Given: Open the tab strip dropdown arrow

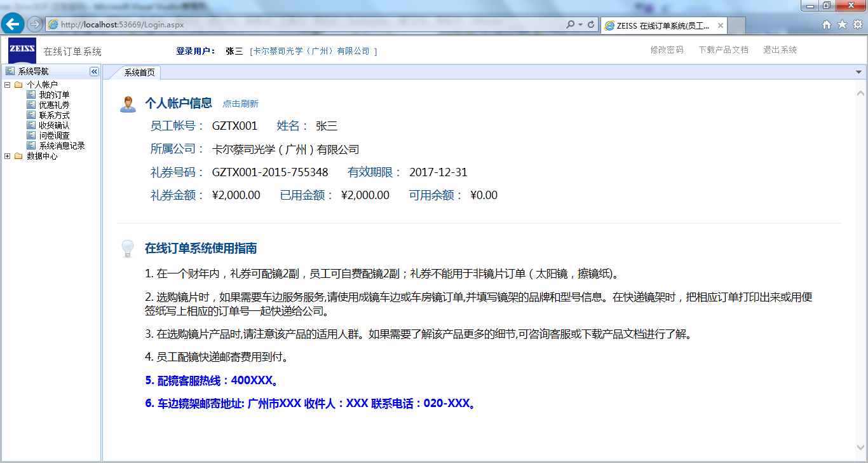Looking at the screenshot, I should click(859, 72).
